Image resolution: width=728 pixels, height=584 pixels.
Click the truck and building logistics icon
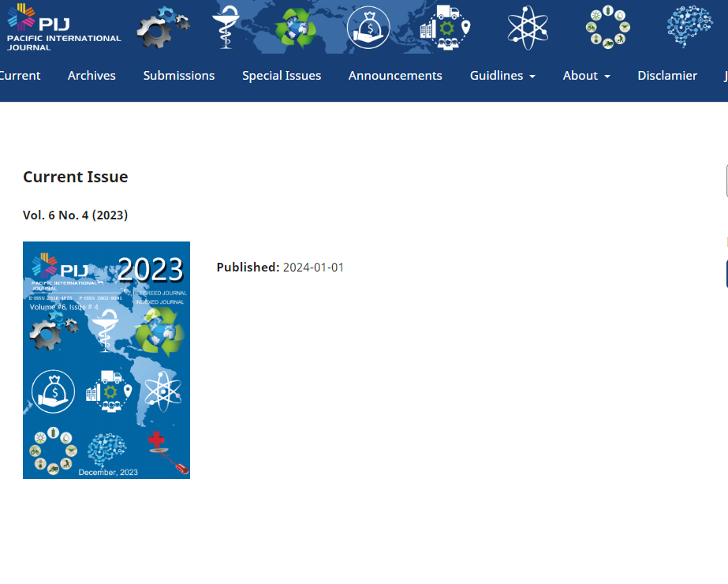pos(445,27)
